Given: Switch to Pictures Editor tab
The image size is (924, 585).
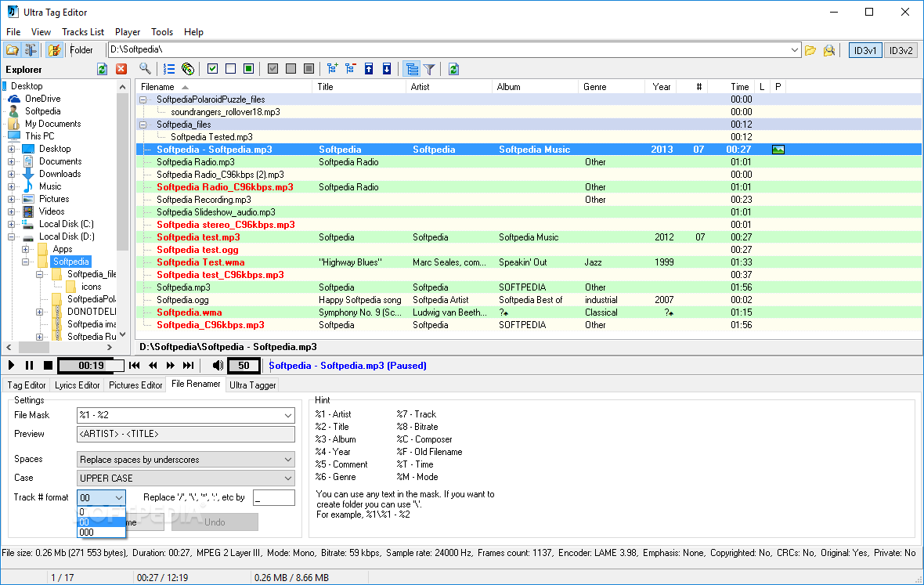Looking at the screenshot, I should [135, 385].
